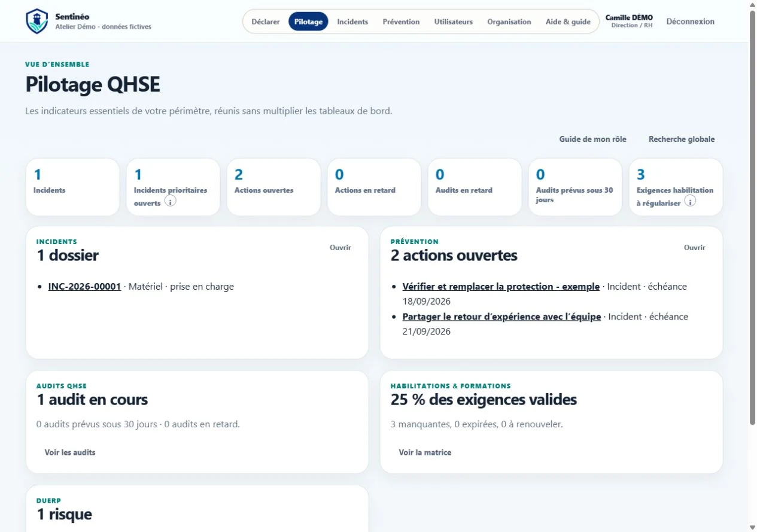Show info for Exigences habilitation à régulariser
This screenshot has width=757, height=532.
[689, 202]
